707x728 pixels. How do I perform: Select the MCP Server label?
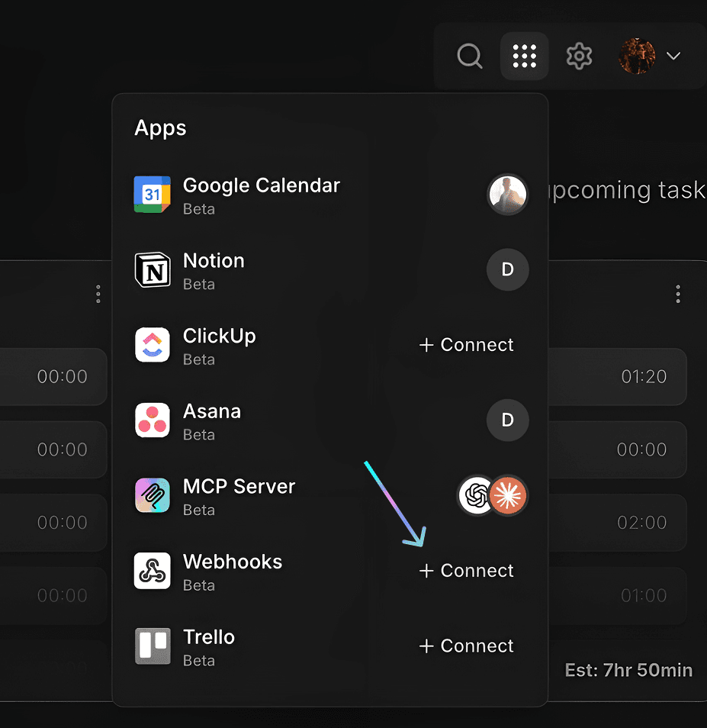tap(239, 487)
